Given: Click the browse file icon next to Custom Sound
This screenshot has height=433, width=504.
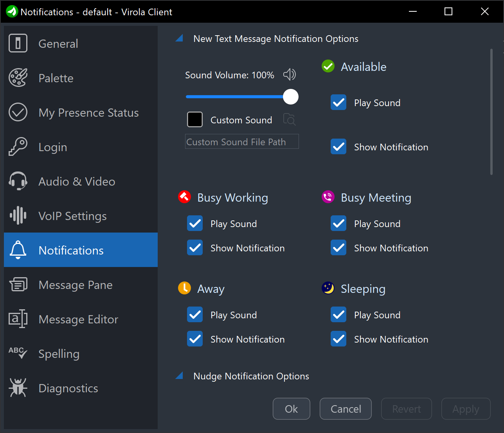Looking at the screenshot, I should (289, 120).
